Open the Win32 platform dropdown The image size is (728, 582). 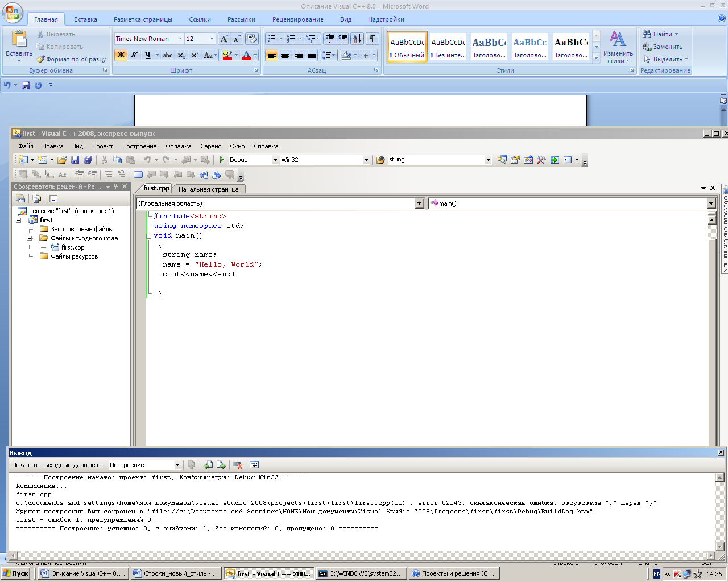[366, 160]
